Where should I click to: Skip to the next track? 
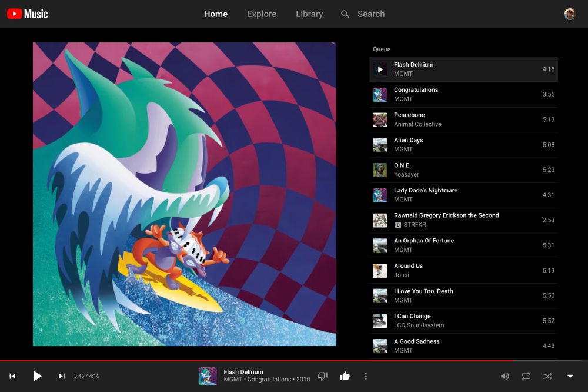pos(61,376)
